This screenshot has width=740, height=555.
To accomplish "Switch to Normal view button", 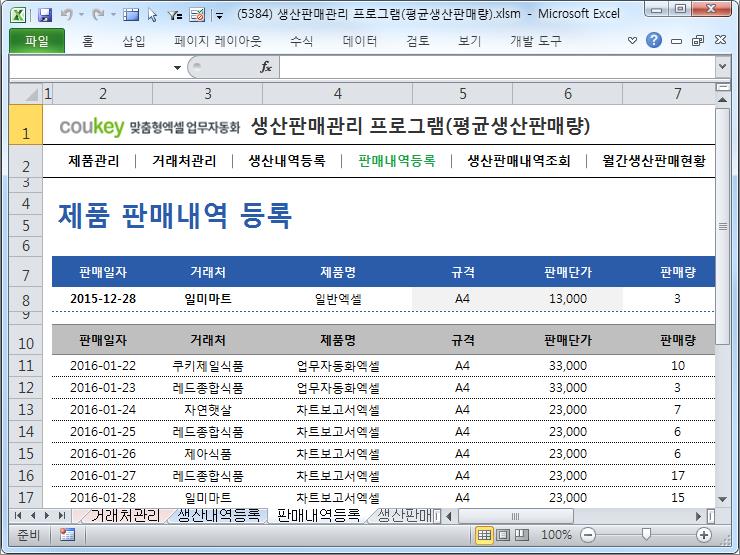I will pos(484,535).
